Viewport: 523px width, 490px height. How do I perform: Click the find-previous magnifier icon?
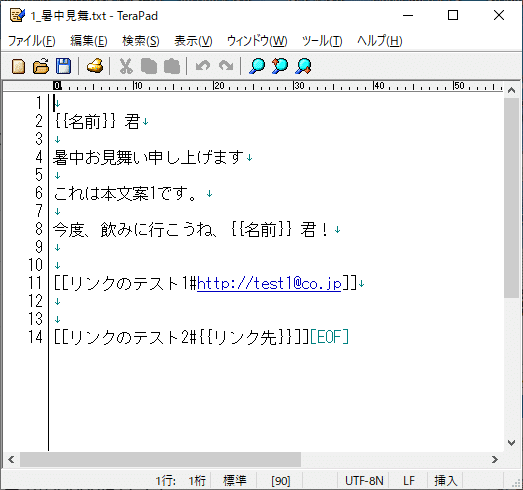point(280,66)
